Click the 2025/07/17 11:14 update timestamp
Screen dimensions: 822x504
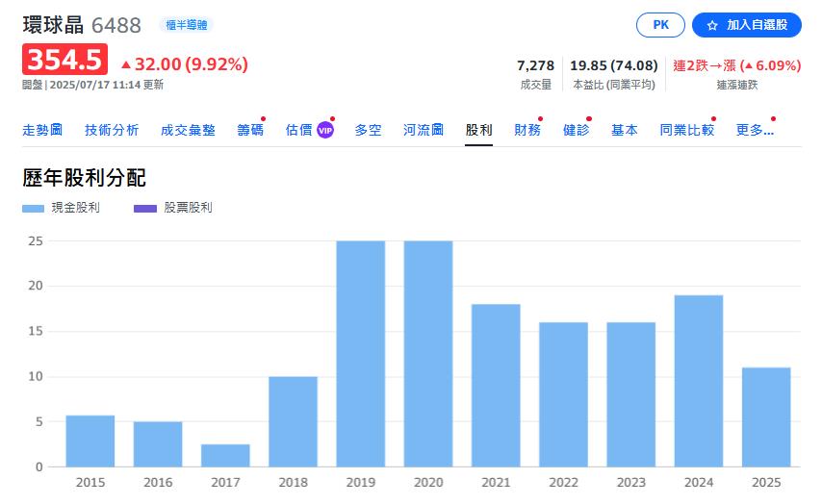[x=95, y=85]
